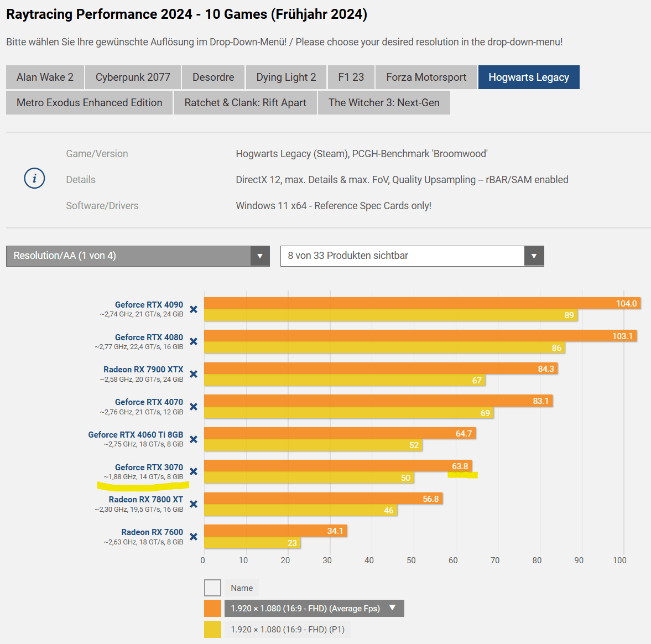Open the Desordre tab
The height and width of the screenshot is (644, 651).
pos(213,77)
